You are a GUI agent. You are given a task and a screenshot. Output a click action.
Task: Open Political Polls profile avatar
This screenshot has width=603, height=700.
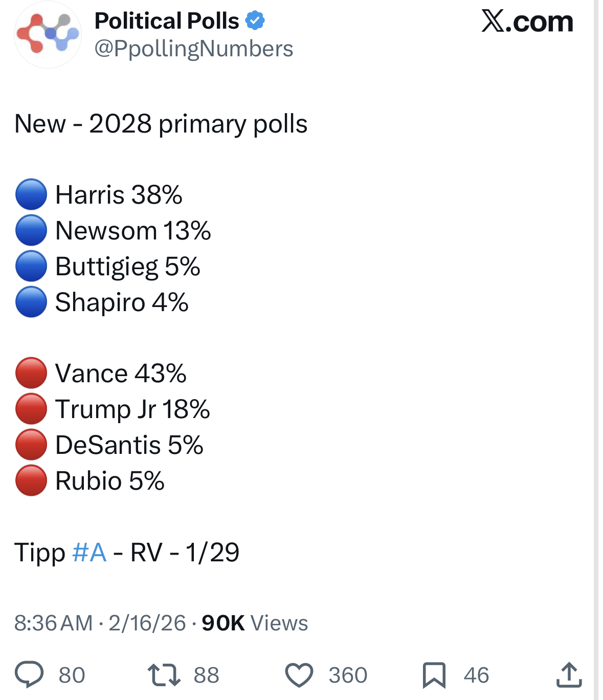48,35
